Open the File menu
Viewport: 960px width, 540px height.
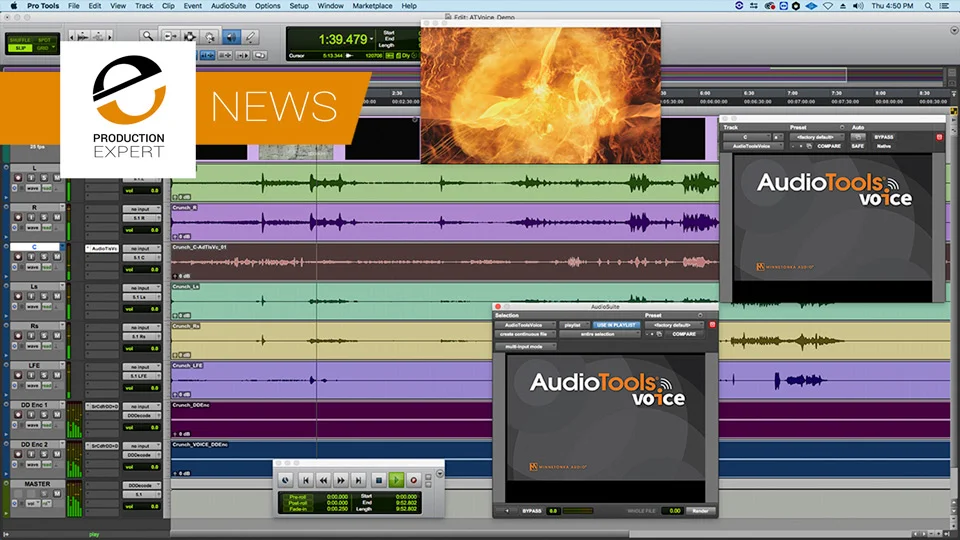point(73,6)
